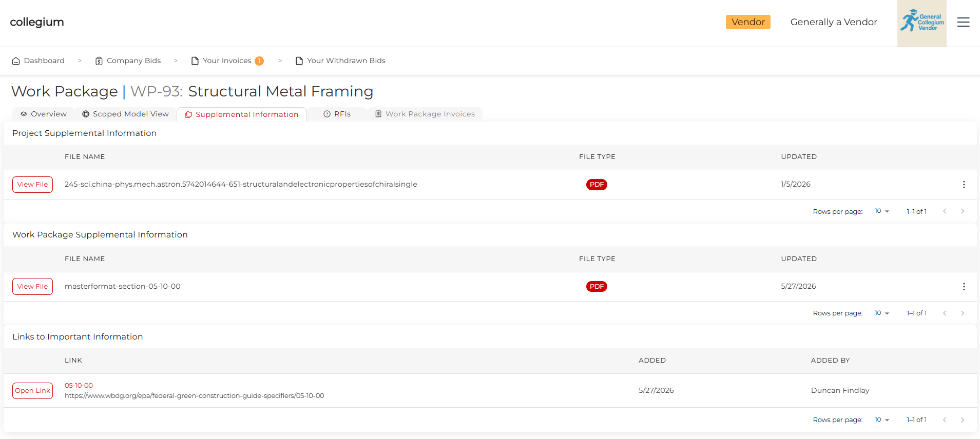
Task: Go to next page in Work Package Supplemental table
Action: tap(963, 313)
